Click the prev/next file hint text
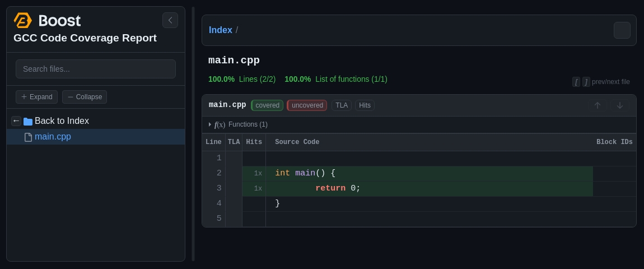 (x=611, y=82)
